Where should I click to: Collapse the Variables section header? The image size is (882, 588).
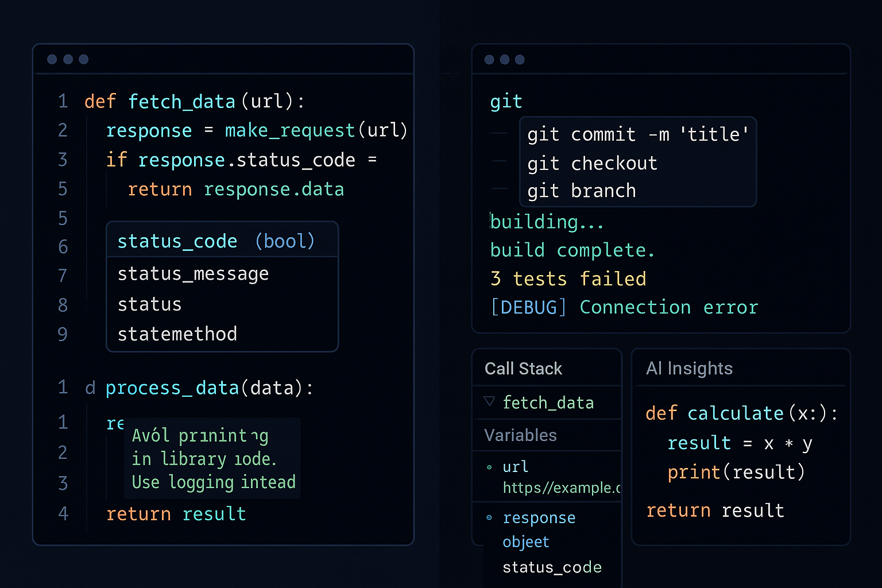(520, 435)
